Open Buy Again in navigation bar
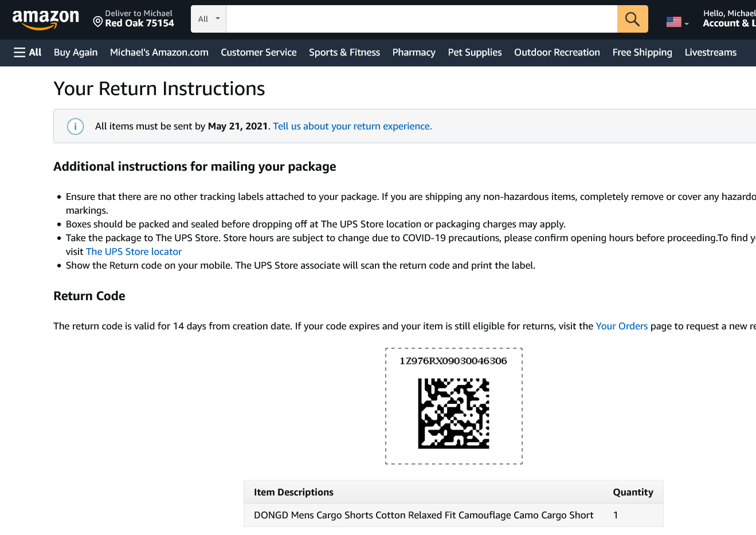 point(76,53)
